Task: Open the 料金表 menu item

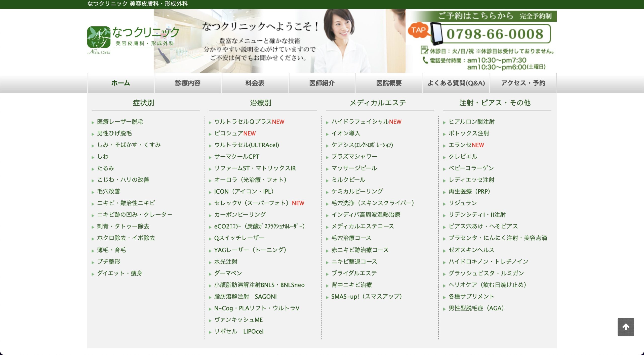Action: pyautogui.click(x=255, y=83)
